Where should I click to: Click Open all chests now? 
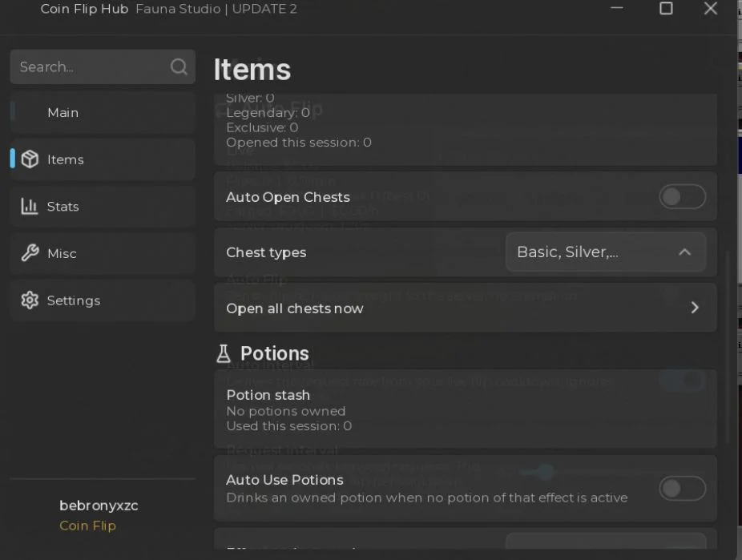coord(466,308)
